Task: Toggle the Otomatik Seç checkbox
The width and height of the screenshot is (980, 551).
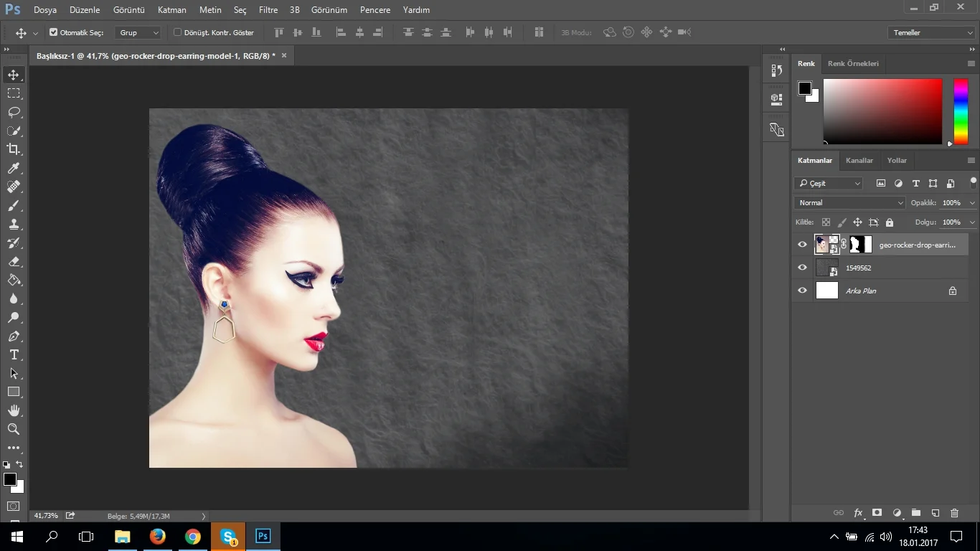Action: pyautogui.click(x=53, y=32)
